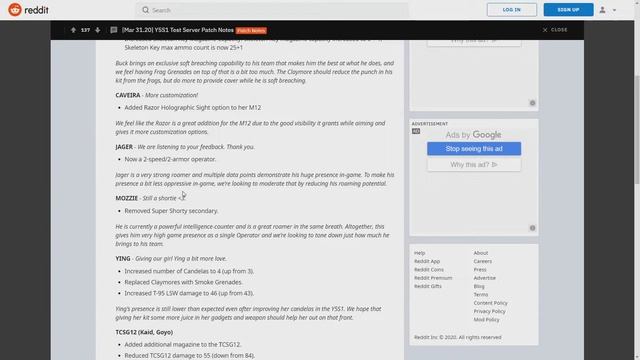The height and width of the screenshot is (360, 640).
Task: Expand the user menu dropdown arrow
Action: pyautogui.click(x=614, y=10)
